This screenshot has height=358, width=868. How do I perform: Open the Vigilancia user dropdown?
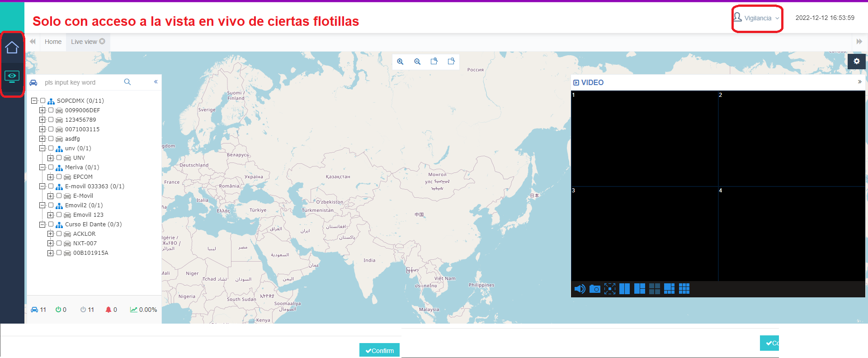click(x=757, y=19)
